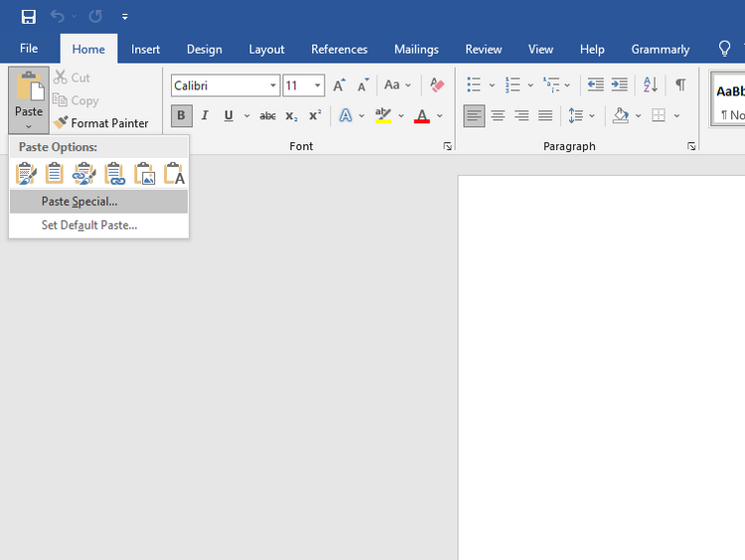
Task: Expand the font color dropdown arrow
Action: coord(440,115)
